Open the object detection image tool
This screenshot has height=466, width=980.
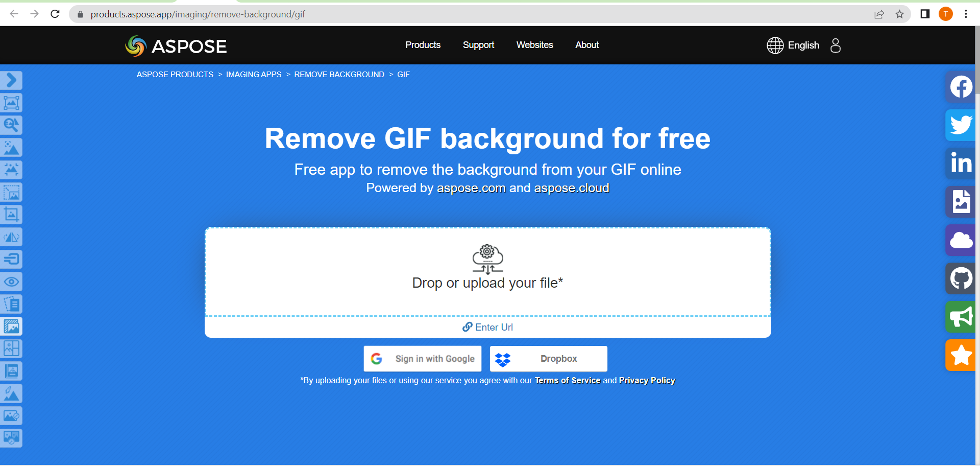click(11, 148)
